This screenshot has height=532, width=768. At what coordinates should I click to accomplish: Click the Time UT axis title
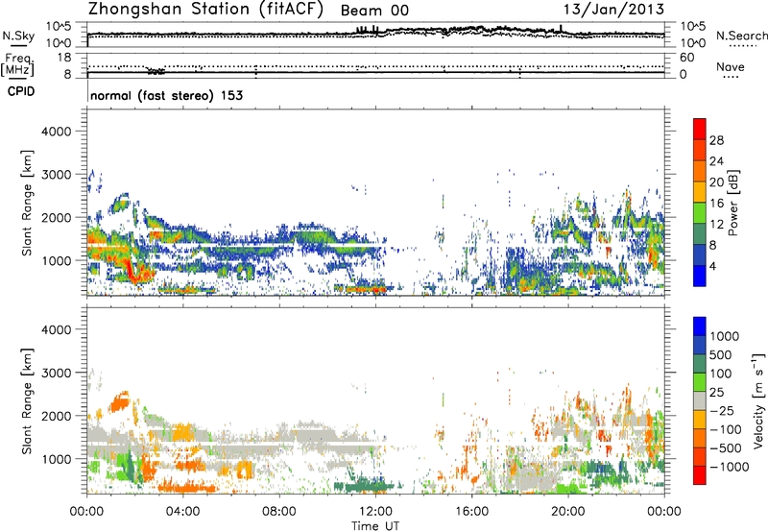click(x=375, y=526)
